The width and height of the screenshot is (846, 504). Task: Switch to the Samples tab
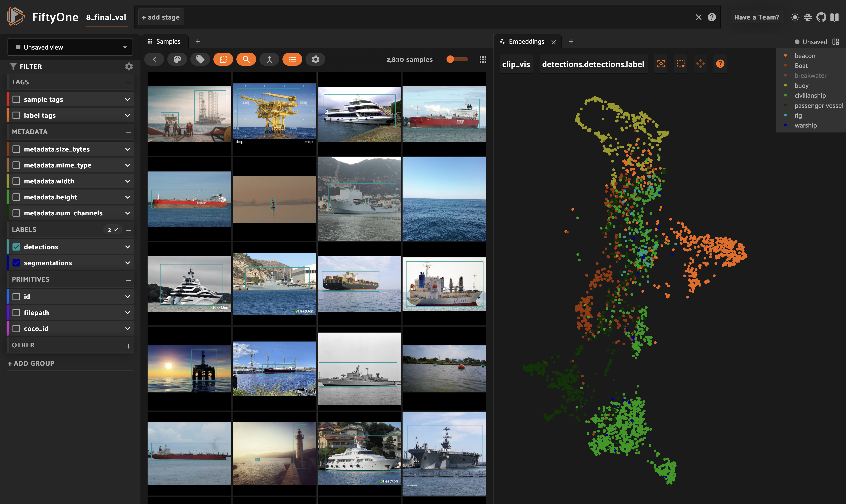[x=164, y=41]
